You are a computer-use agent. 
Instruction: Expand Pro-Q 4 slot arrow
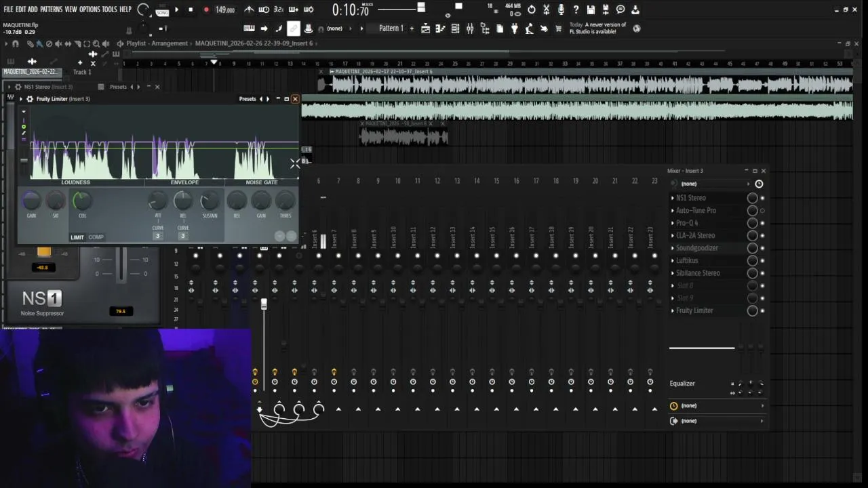[672, 223]
